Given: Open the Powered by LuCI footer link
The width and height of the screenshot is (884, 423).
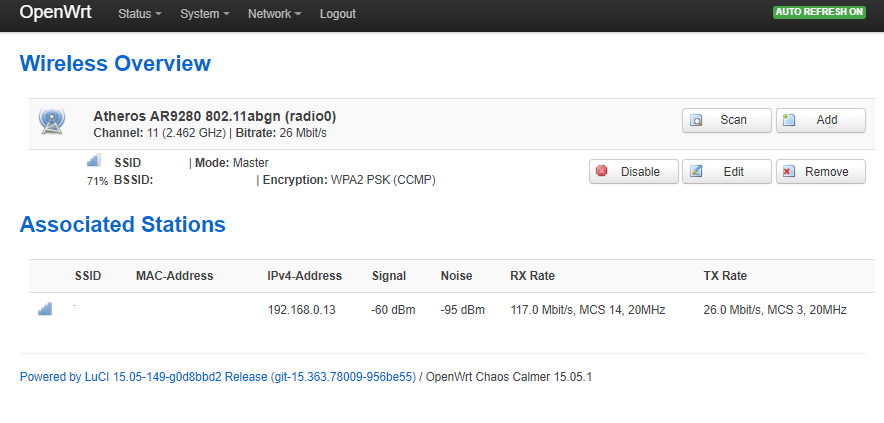Looking at the screenshot, I should click(x=218, y=377).
